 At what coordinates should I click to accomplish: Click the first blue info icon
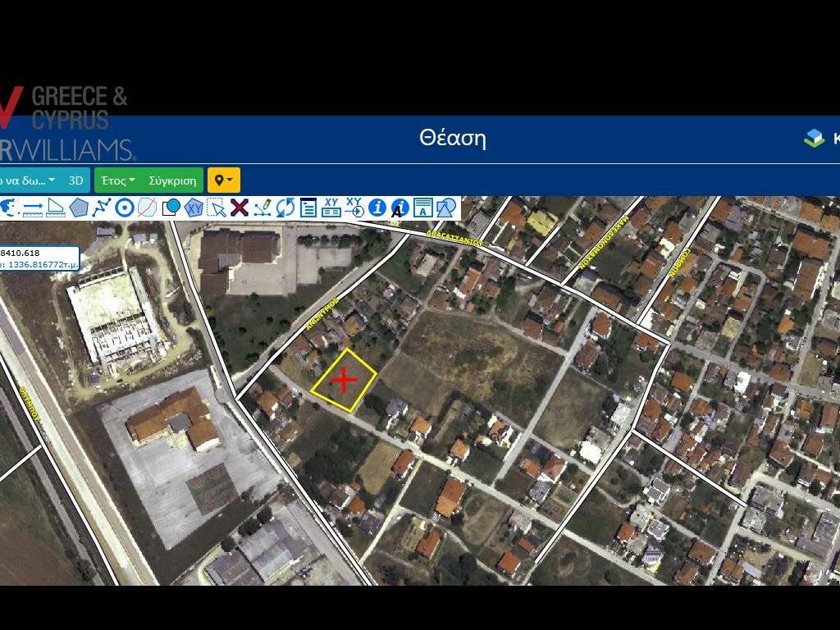pos(377,208)
